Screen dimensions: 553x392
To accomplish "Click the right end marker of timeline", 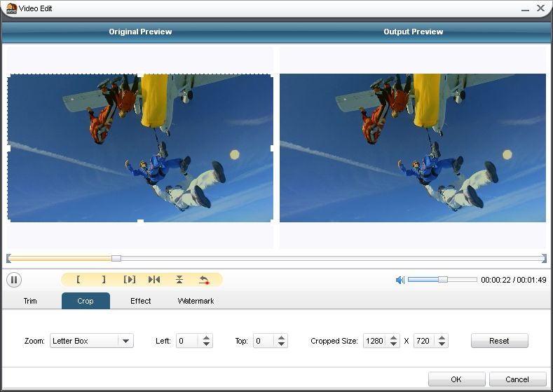I will [544, 258].
